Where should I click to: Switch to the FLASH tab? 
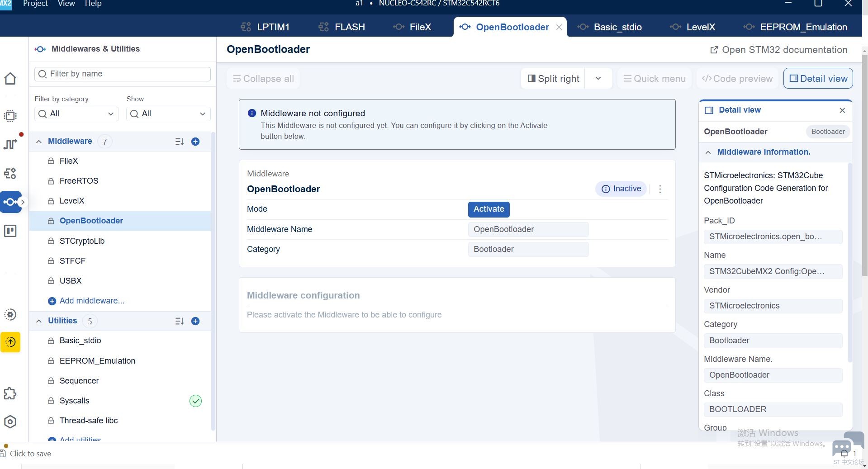point(342,27)
